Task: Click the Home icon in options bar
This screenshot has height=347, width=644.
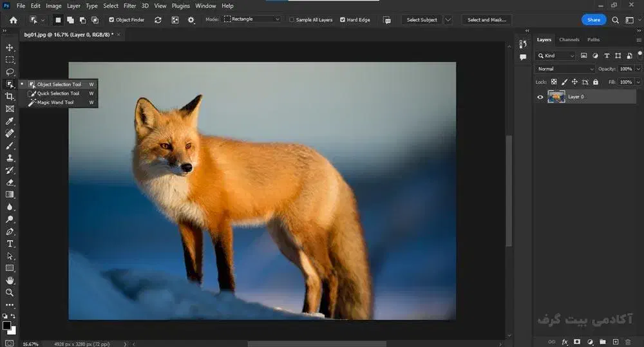Action: [13, 20]
